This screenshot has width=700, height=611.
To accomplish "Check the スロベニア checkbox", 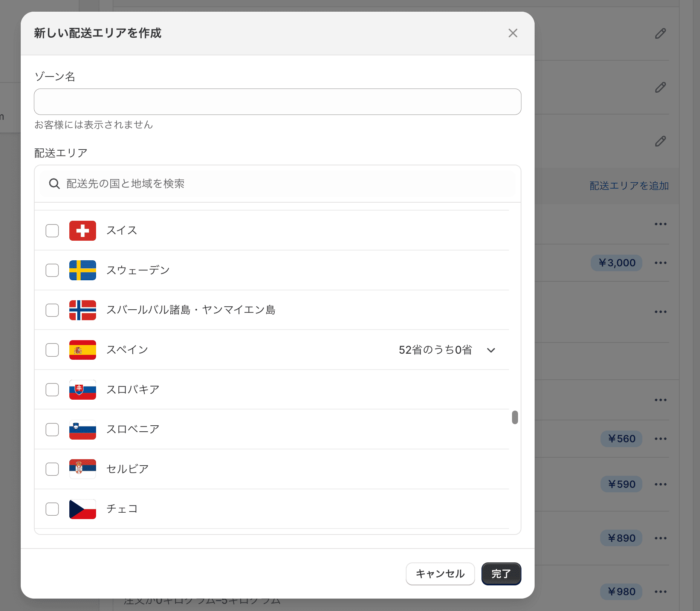I will point(52,429).
